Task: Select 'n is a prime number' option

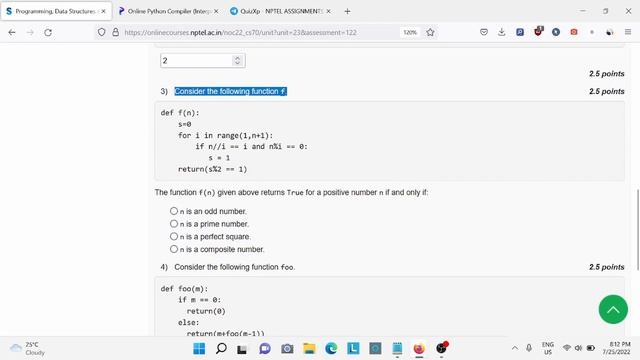Action: point(174,224)
